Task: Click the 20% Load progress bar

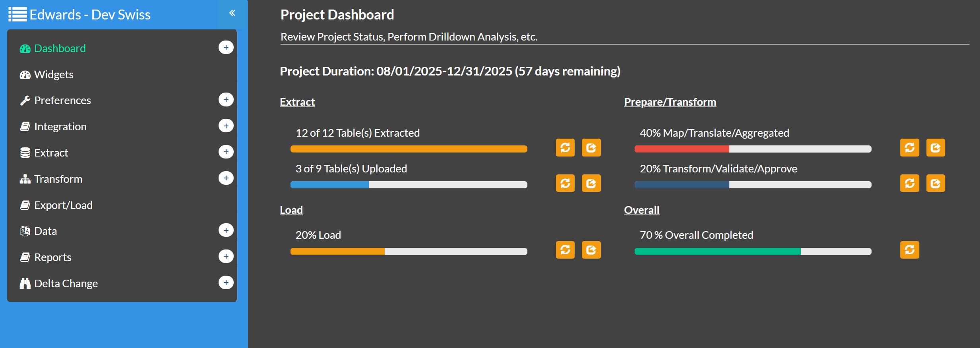Action: pos(409,251)
